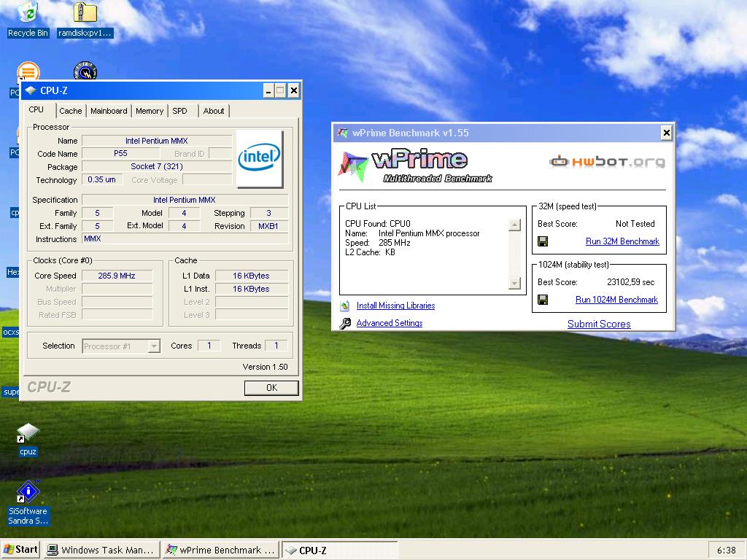747x560 pixels.
Task: Click the gauge desktop icon above CPU-Z window
Action: (85, 71)
